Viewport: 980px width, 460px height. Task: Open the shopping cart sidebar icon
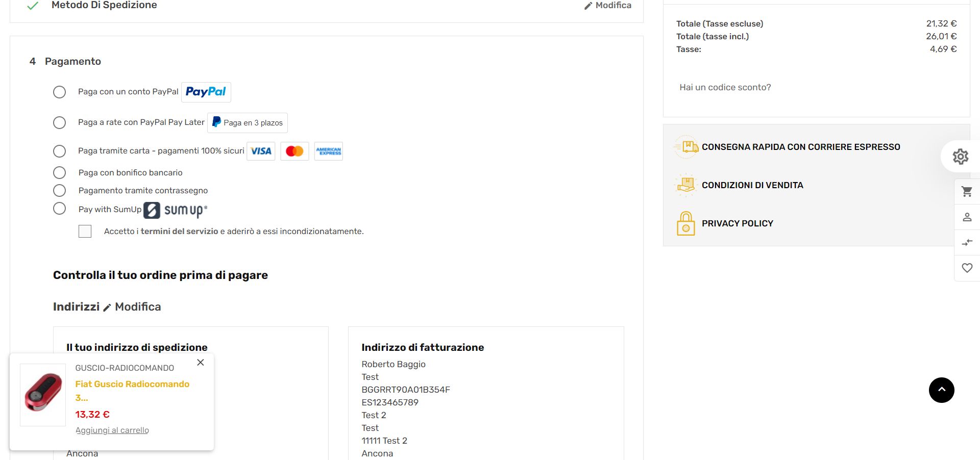click(967, 192)
